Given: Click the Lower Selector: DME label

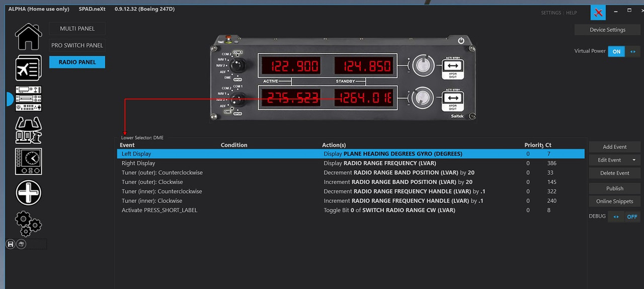Looking at the screenshot, I should tap(142, 137).
